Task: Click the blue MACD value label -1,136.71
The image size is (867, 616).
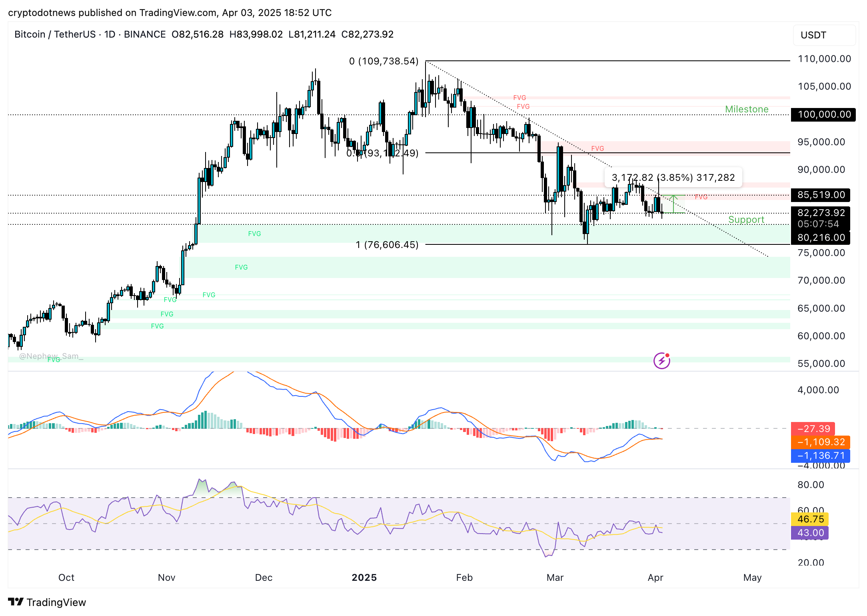Action: (x=820, y=456)
